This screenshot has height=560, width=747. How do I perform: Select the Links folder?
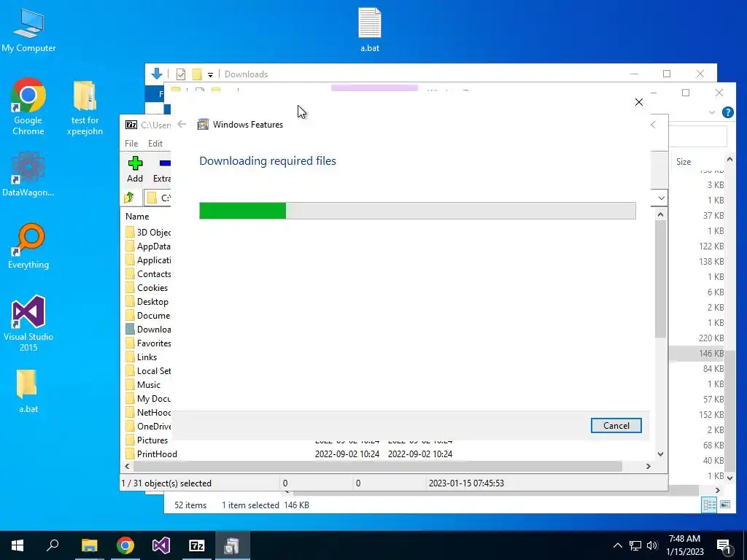141,357
